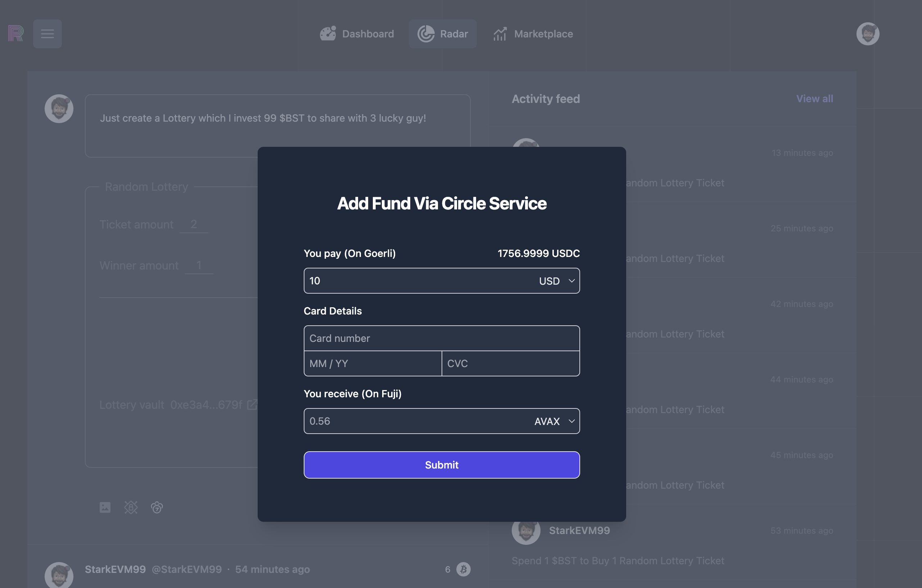Open Lottery vault external link icon
The image size is (922, 588).
tap(252, 404)
